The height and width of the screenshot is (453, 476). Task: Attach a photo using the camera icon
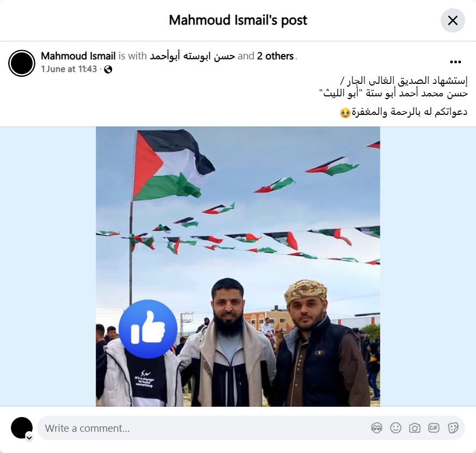pos(415,428)
